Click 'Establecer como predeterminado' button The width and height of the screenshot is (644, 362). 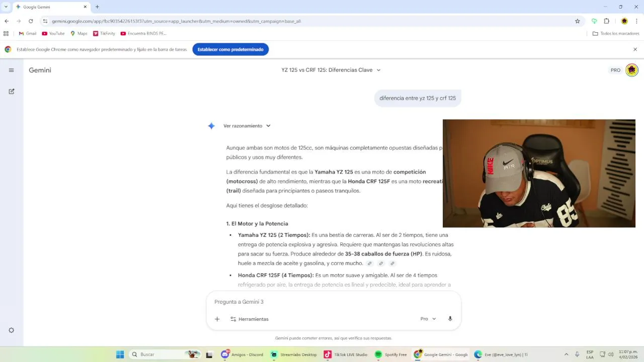[x=230, y=49]
